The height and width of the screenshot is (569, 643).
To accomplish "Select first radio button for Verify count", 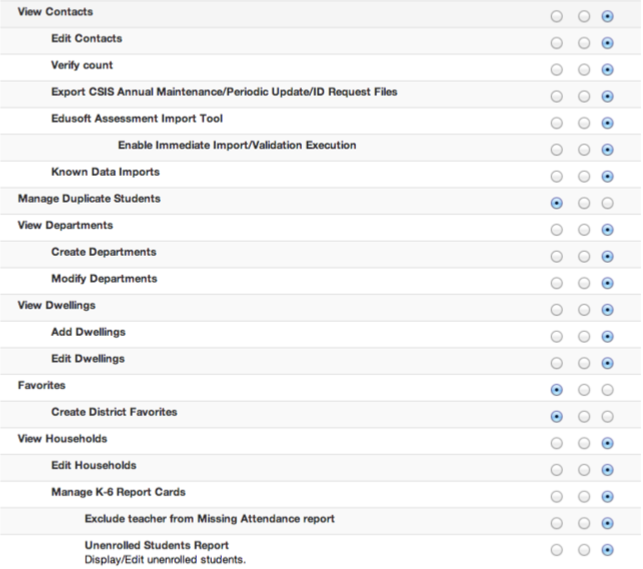I will coord(556,70).
